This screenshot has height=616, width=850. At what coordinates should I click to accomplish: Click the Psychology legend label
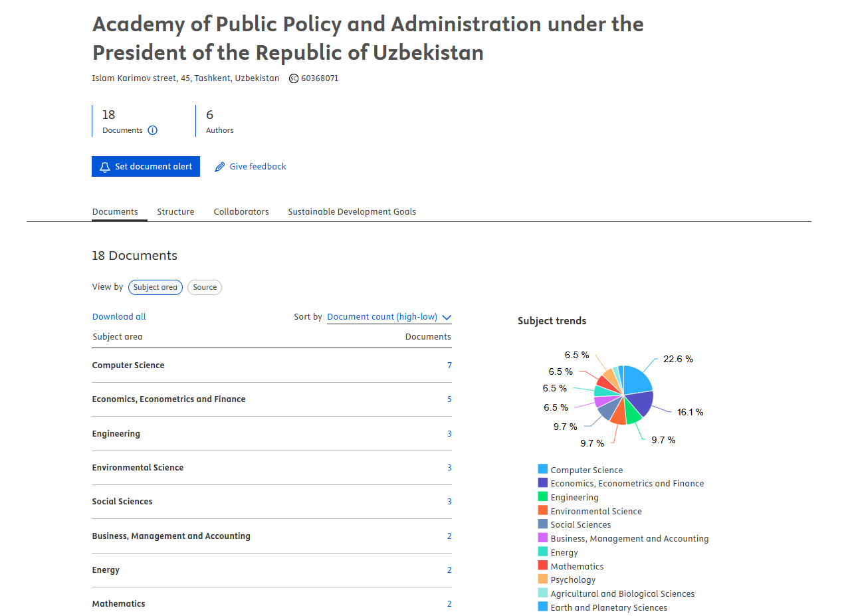coord(573,580)
